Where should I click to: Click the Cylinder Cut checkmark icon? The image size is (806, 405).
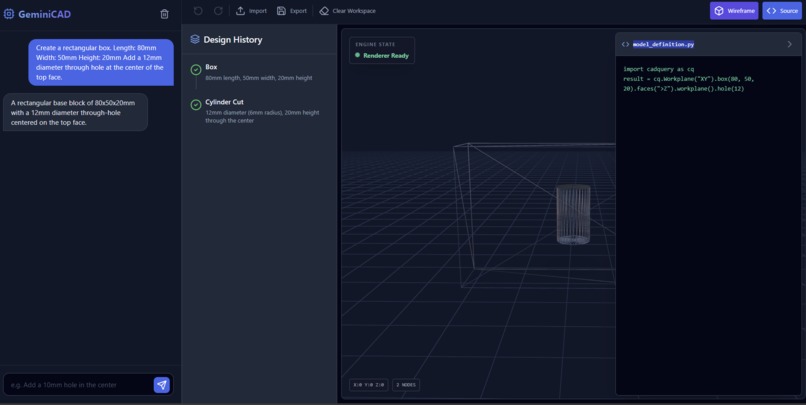196,105
